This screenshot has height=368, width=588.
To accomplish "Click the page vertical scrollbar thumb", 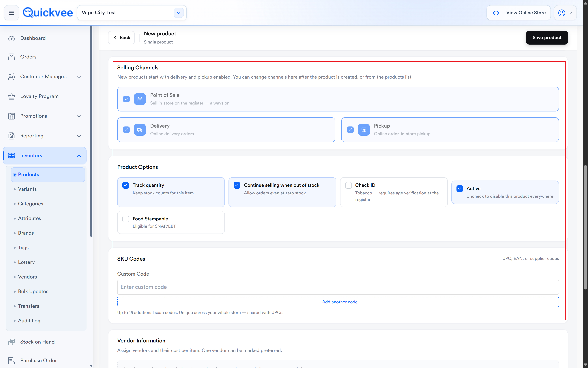I will pyautogui.click(x=585, y=227).
